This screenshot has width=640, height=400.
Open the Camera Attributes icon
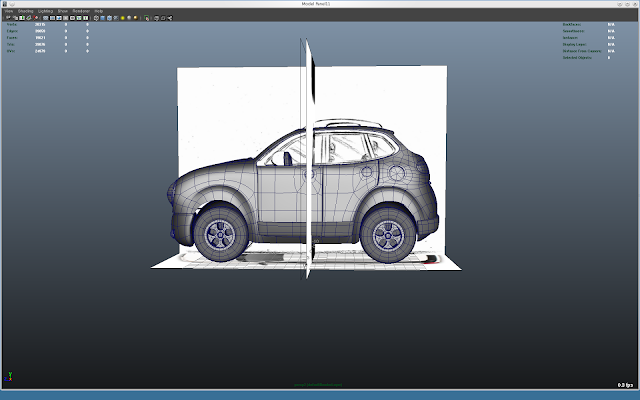(x=15, y=18)
